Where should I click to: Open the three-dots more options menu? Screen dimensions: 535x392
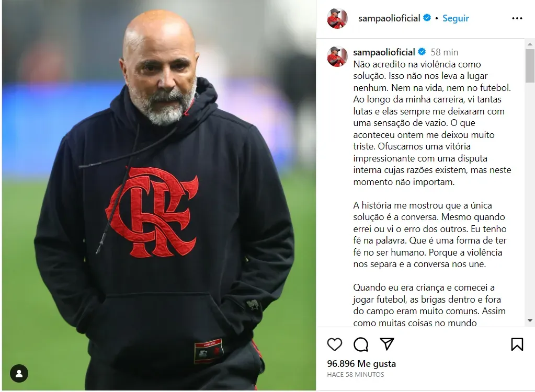coord(517,18)
